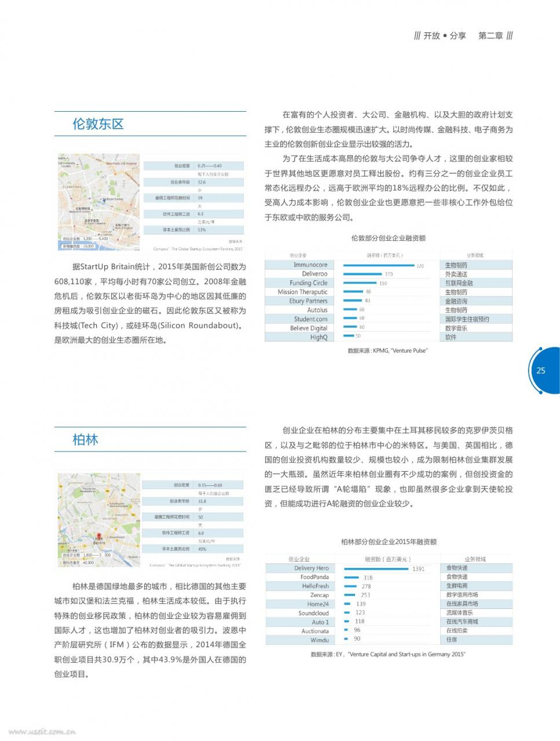This screenshot has width=560, height=741.
Task: Select the Ebury Partners row name
Action: (308, 301)
